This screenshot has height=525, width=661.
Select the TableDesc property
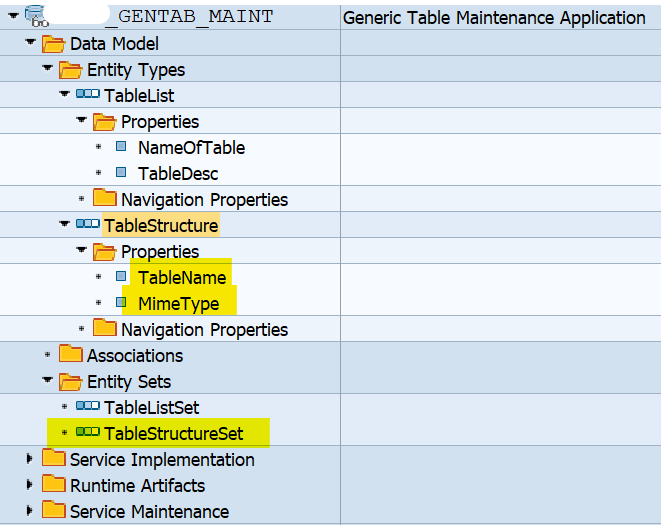pos(178,174)
